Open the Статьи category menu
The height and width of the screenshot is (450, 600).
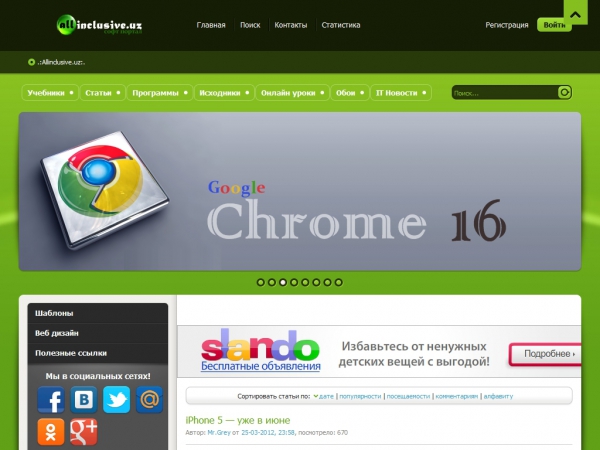coord(103,93)
